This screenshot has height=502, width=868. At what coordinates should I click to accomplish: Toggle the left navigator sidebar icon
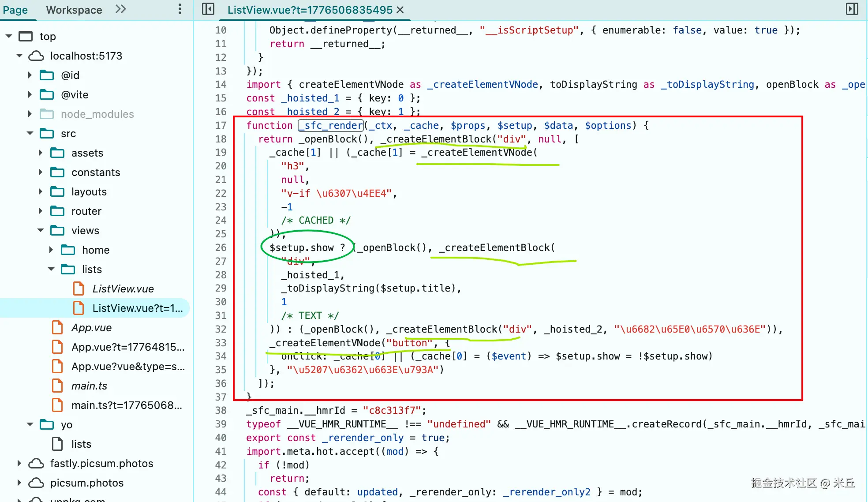[x=208, y=9]
